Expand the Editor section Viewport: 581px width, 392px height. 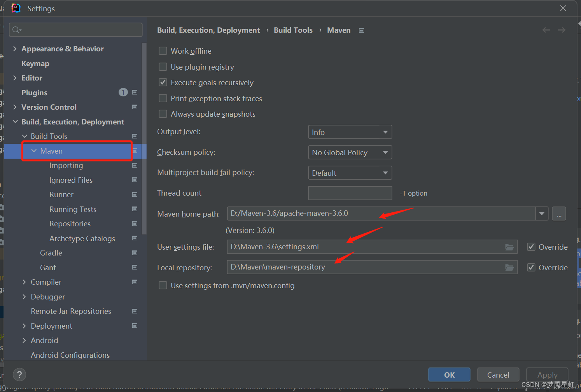(15, 78)
